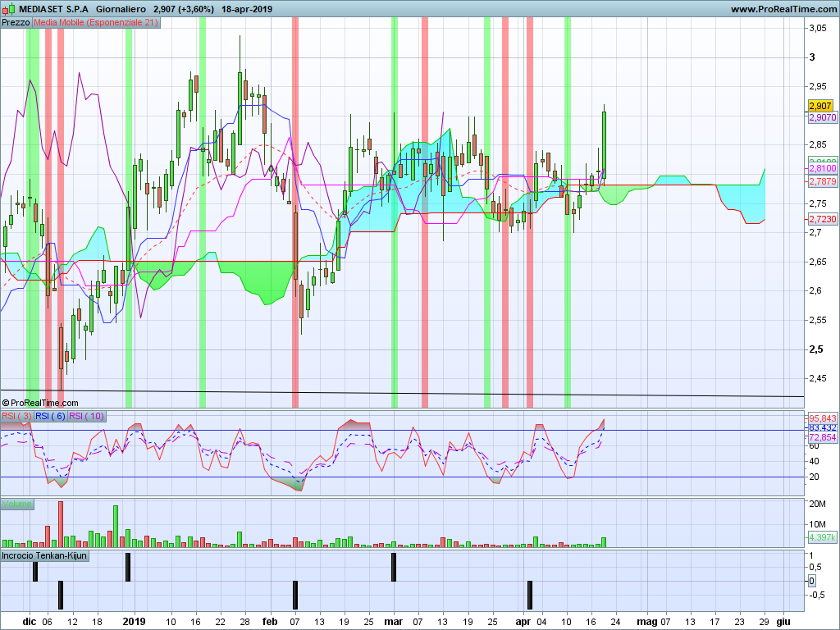Click the 95,843 RSI value label

pos(822,418)
